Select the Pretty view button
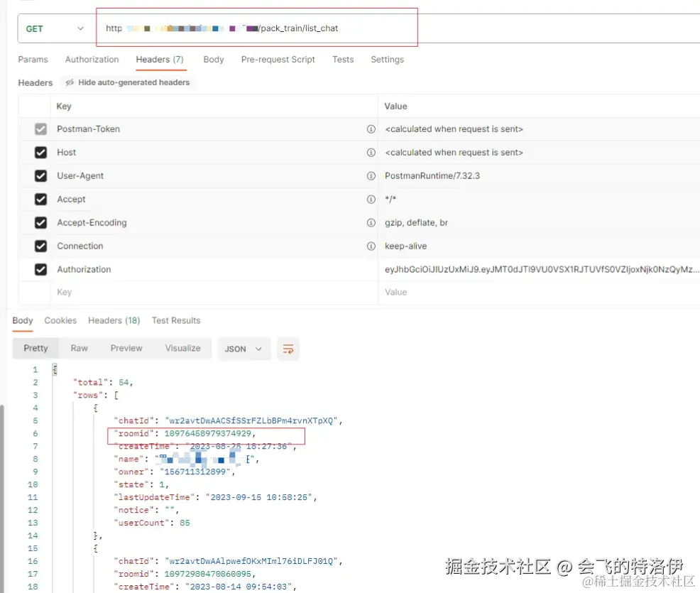700x593 pixels. coord(35,348)
